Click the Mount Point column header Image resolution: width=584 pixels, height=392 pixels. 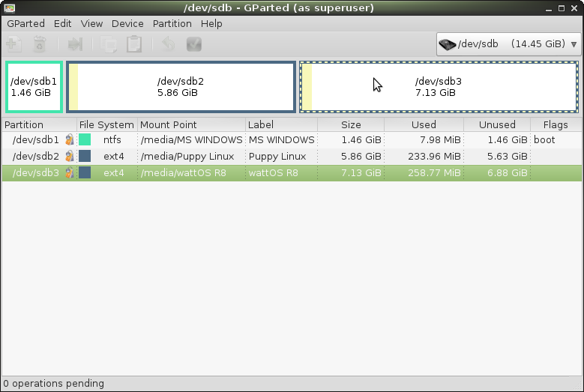point(191,124)
